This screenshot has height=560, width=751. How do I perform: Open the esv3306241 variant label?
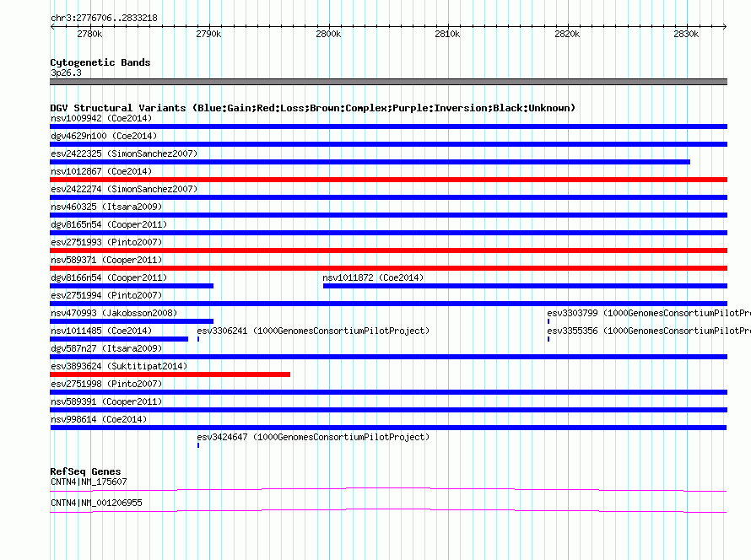coord(313,331)
